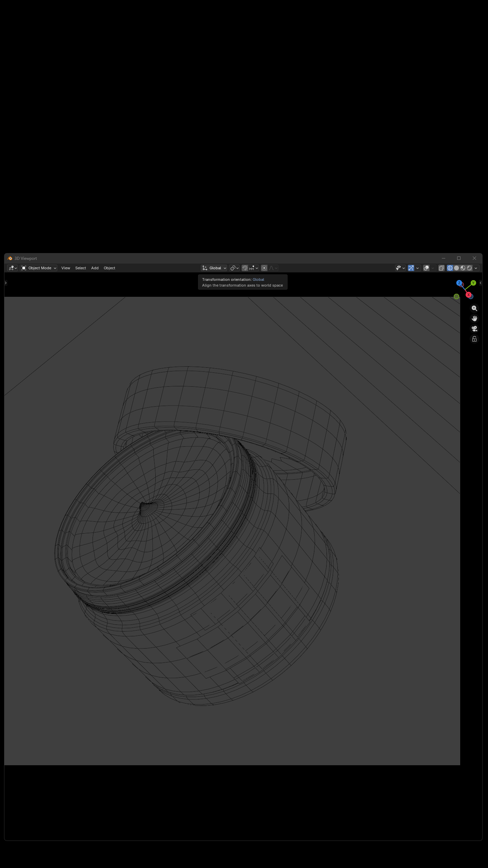Image resolution: width=488 pixels, height=868 pixels.
Task: Select rendered viewport shading
Action: [469, 268]
